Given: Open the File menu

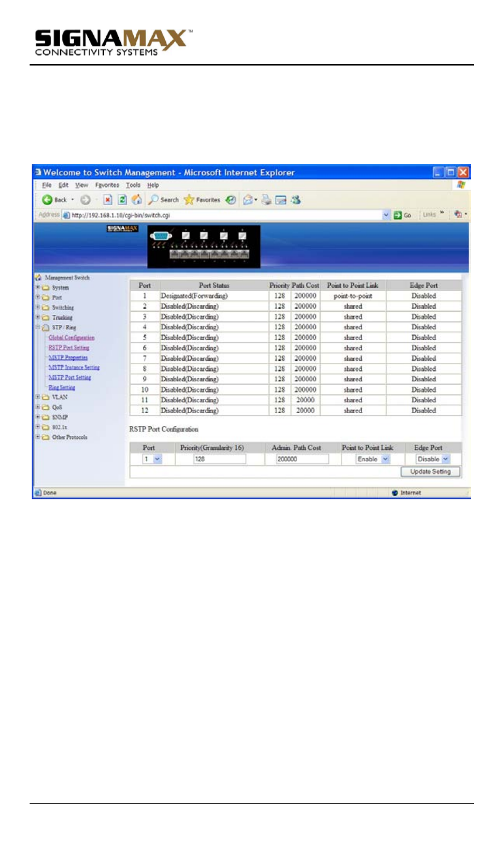Looking at the screenshot, I should (46, 185).
